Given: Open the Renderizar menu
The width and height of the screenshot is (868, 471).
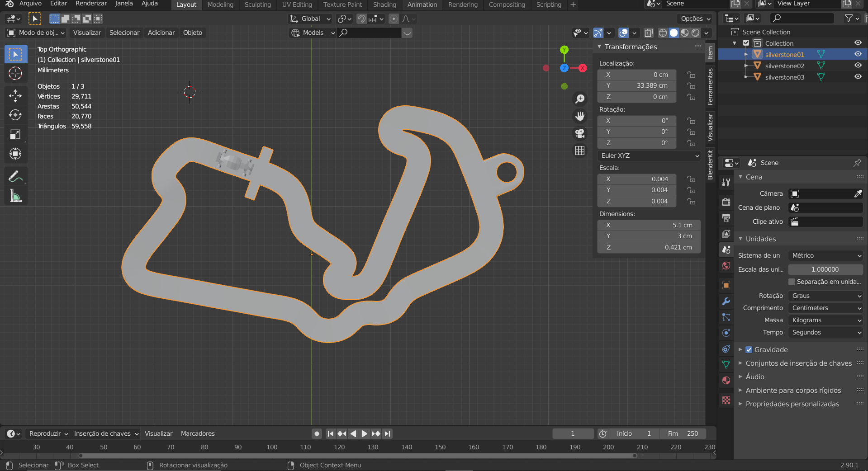Looking at the screenshot, I should point(91,4).
